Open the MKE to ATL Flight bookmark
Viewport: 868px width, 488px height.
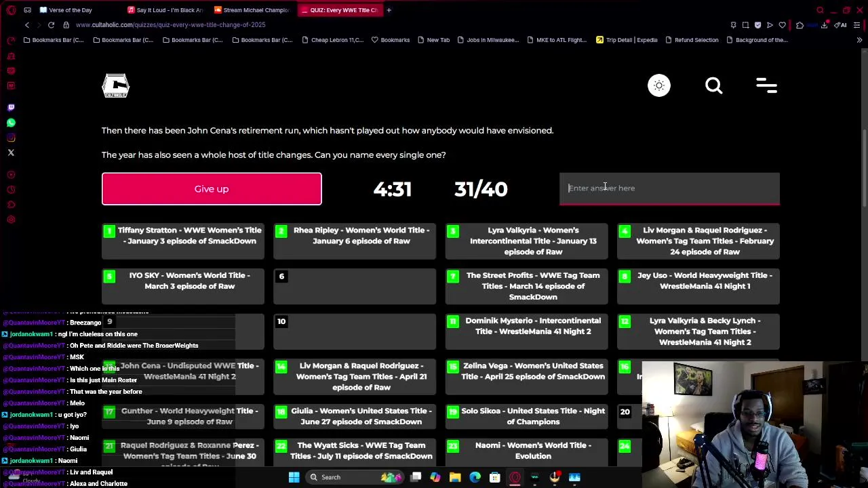click(556, 40)
